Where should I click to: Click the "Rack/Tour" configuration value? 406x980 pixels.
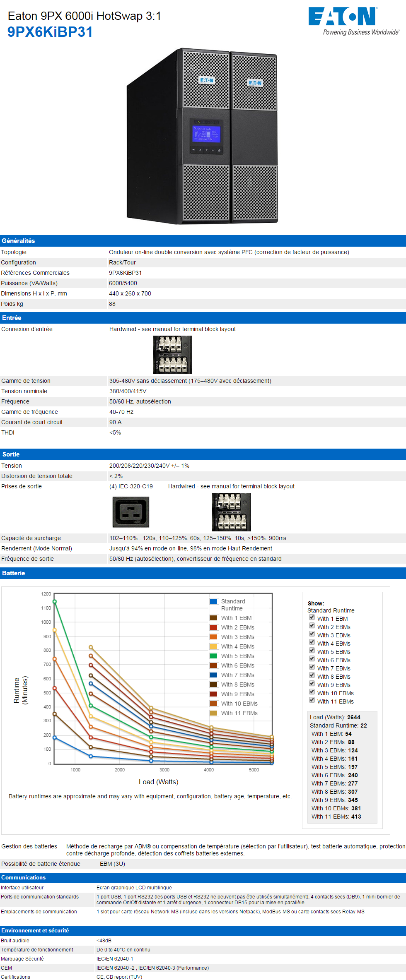tap(122, 262)
